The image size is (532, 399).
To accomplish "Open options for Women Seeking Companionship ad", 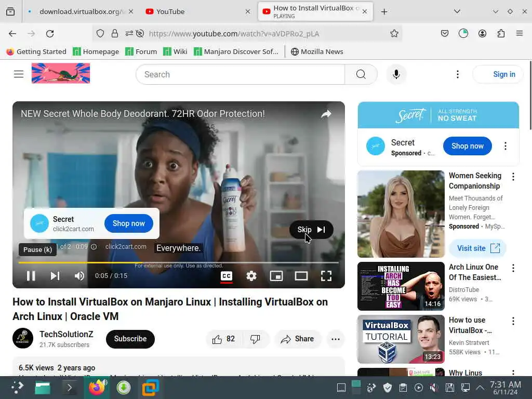I will point(513,177).
